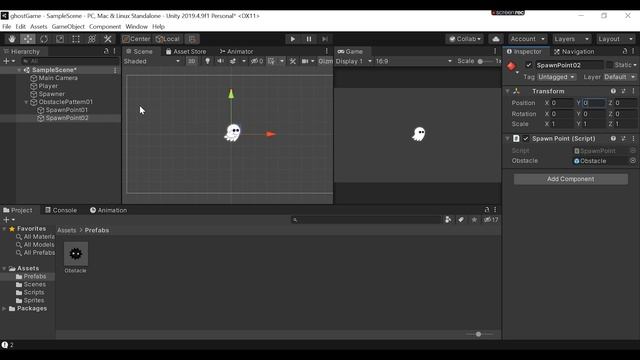Open the scene camera settings icon
This screenshot has height=360, width=640.
[x=305, y=61]
